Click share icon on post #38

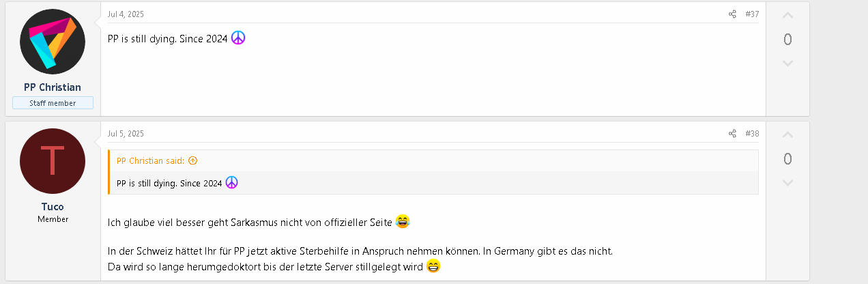click(x=732, y=134)
